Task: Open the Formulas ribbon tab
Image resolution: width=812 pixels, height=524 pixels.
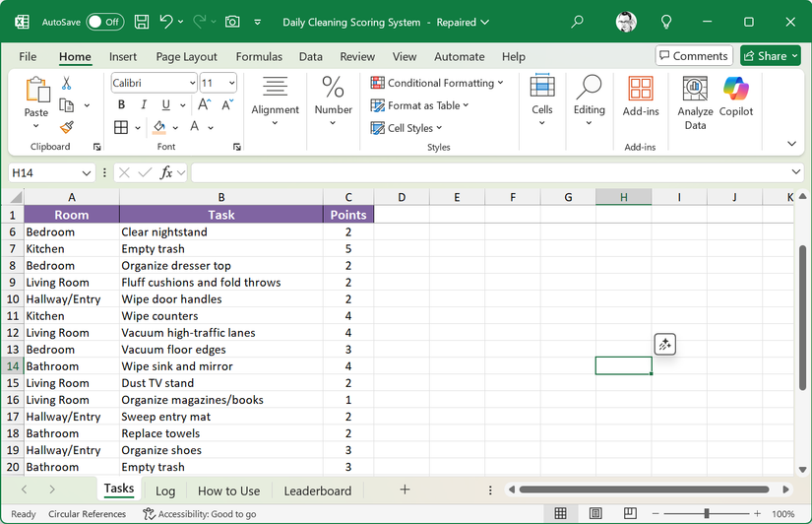Action: (x=259, y=57)
